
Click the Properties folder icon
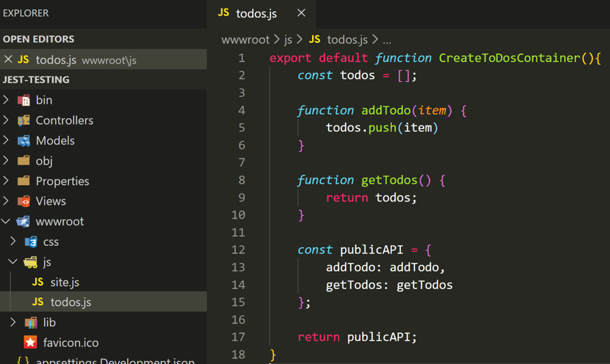[x=24, y=181]
